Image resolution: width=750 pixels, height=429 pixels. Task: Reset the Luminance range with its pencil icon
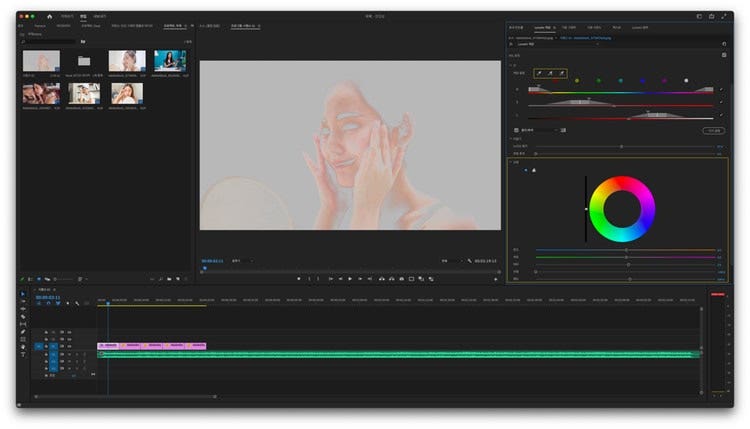(x=721, y=115)
